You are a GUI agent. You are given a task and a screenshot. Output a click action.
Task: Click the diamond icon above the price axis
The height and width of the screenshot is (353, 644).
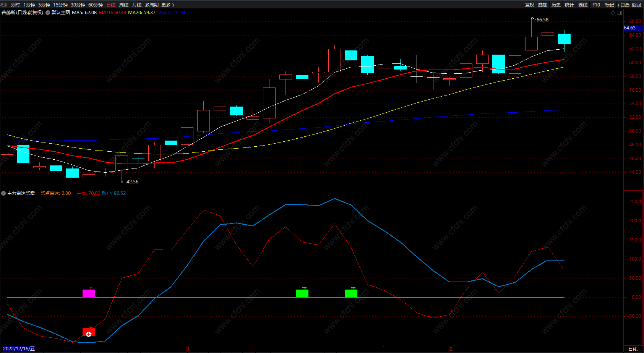[613, 13]
